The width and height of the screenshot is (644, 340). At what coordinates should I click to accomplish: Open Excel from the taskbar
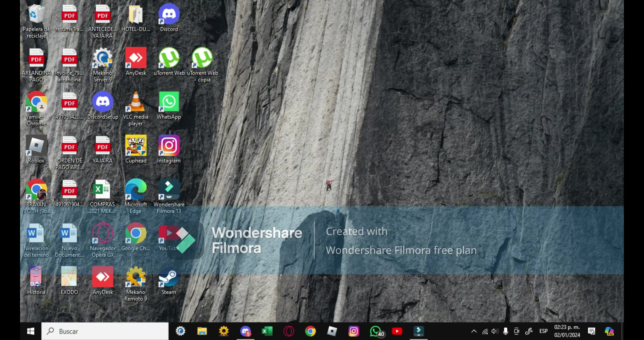(267, 331)
